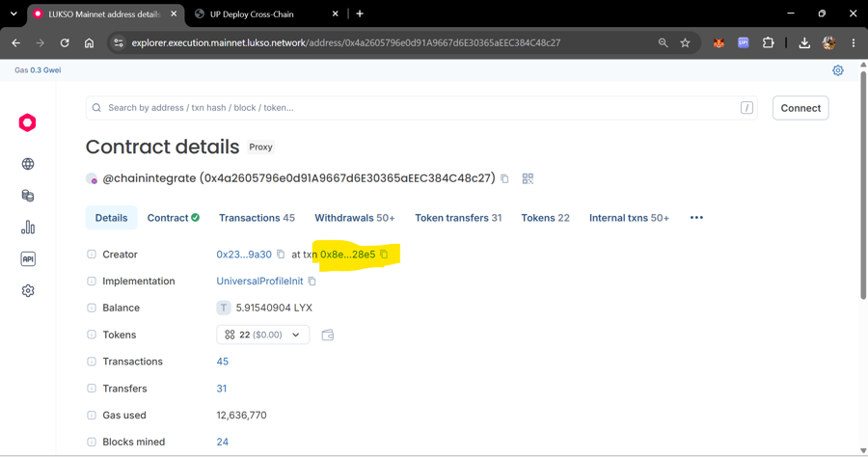Switch to the Tokens 22 tab
Screen dimensions: 868x457
545,218
